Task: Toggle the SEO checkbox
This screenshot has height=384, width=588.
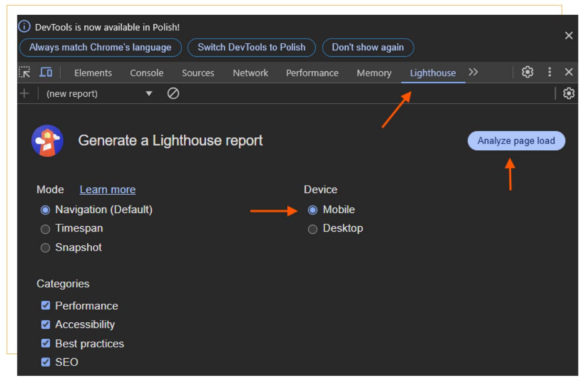Action: [46, 362]
